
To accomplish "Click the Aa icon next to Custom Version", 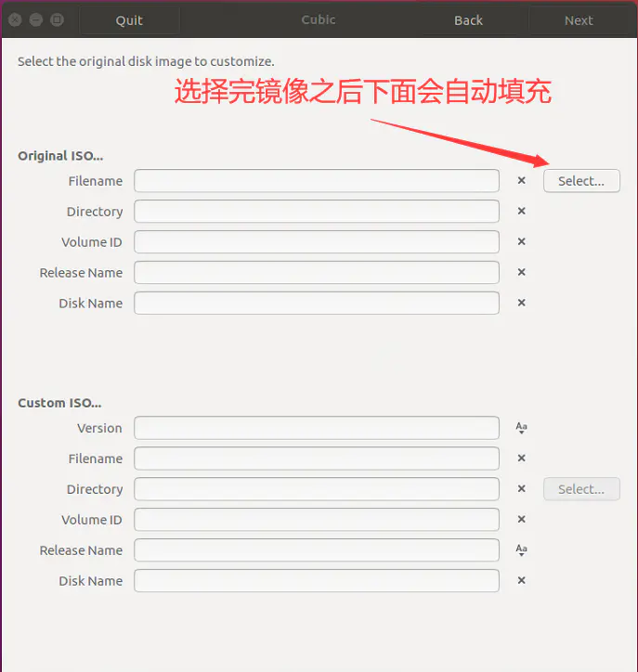I will (x=521, y=428).
